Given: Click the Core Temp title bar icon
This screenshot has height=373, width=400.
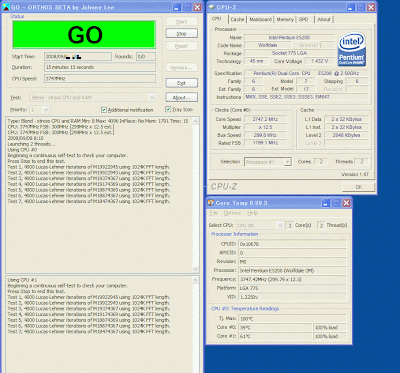Looking at the screenshot, I should click(211, 203).
